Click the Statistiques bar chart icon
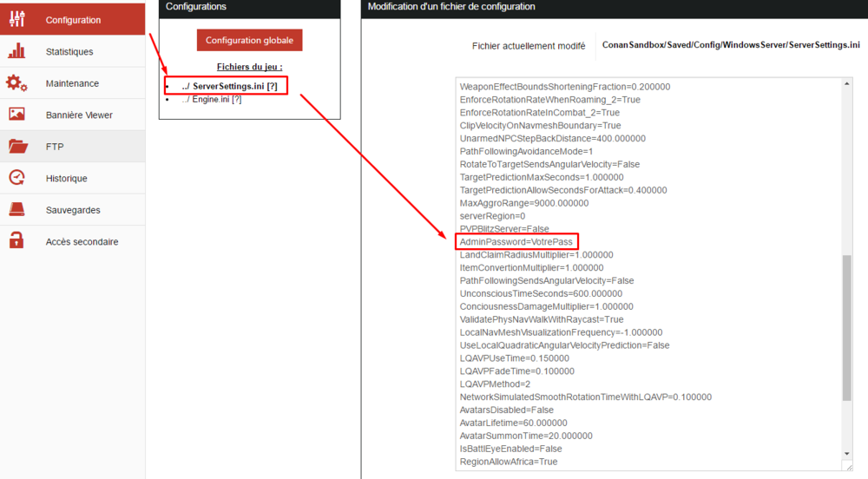The image size is (868, 479). 17,51
